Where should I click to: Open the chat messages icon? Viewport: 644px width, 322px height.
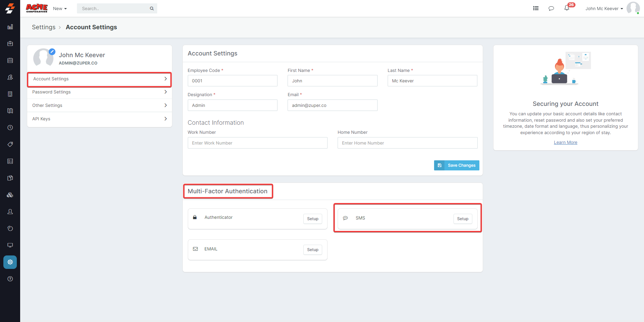(551, 8)
